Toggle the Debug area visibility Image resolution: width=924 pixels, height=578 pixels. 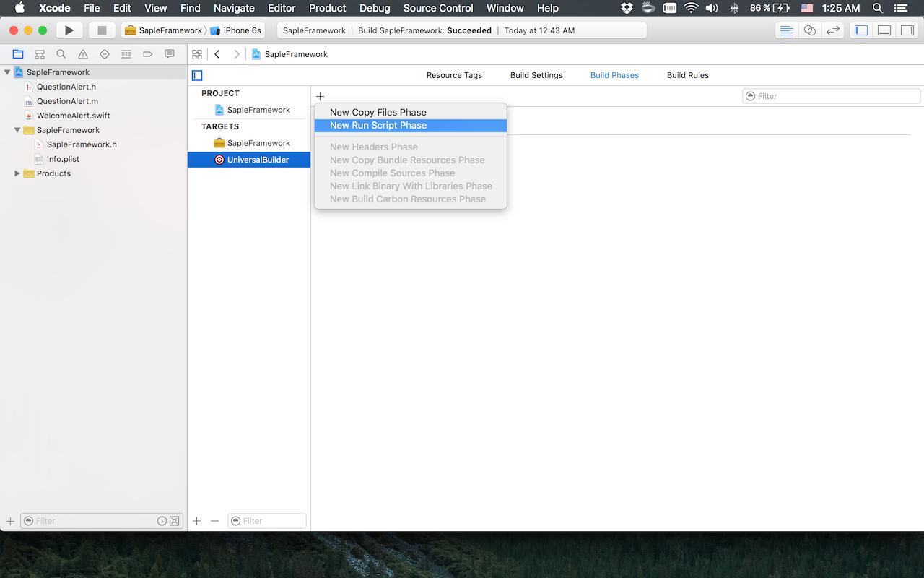(884, 30)
